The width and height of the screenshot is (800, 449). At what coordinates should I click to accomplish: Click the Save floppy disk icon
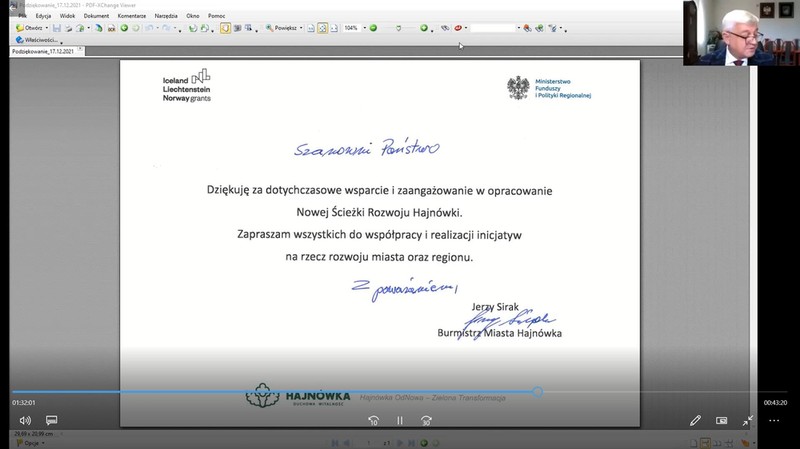coord(57,28)
